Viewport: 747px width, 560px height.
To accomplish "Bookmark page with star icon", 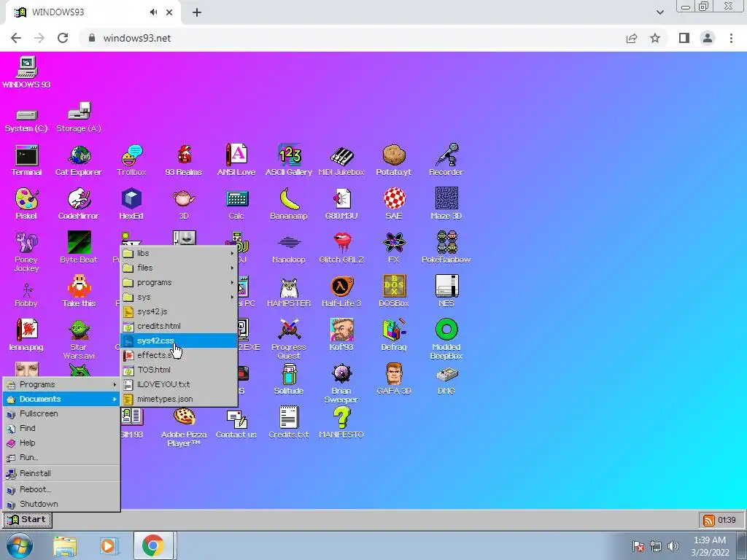I will tap(655, 38).
